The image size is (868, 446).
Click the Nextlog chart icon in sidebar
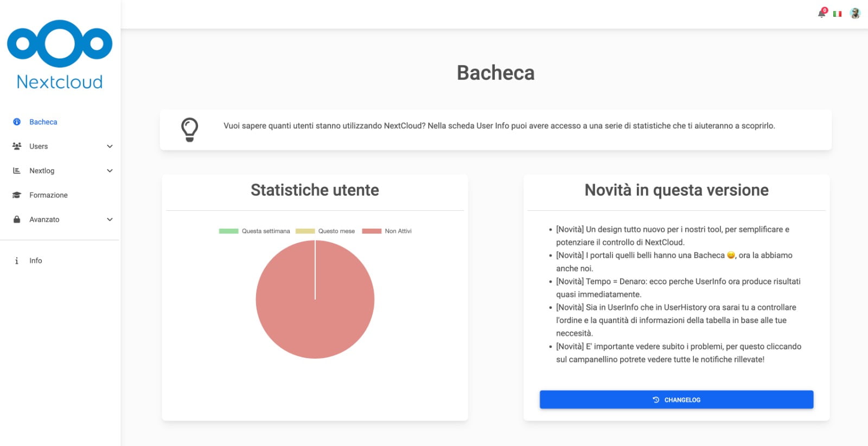click(x=17, y=171)
